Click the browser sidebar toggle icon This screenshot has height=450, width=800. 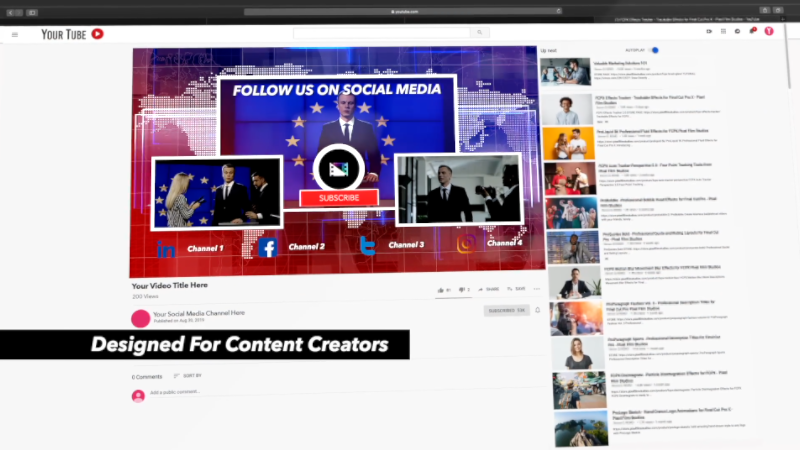tap(32, 13)
